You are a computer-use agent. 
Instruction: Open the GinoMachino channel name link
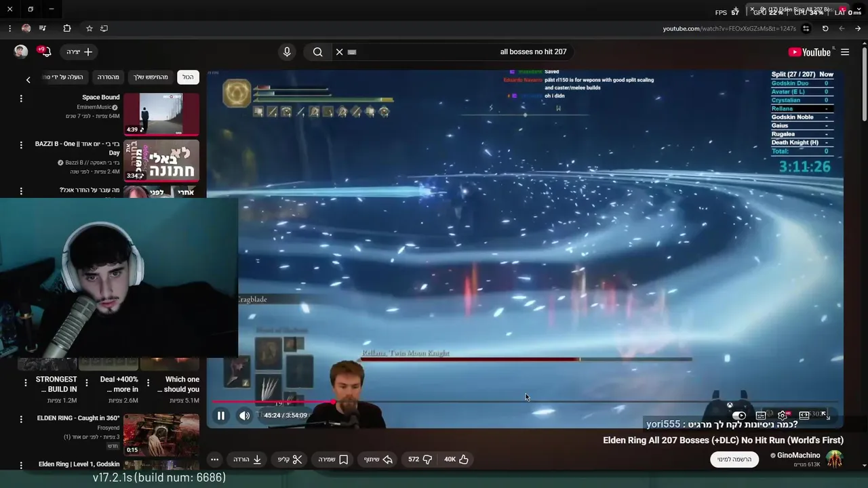pos(799,455)
